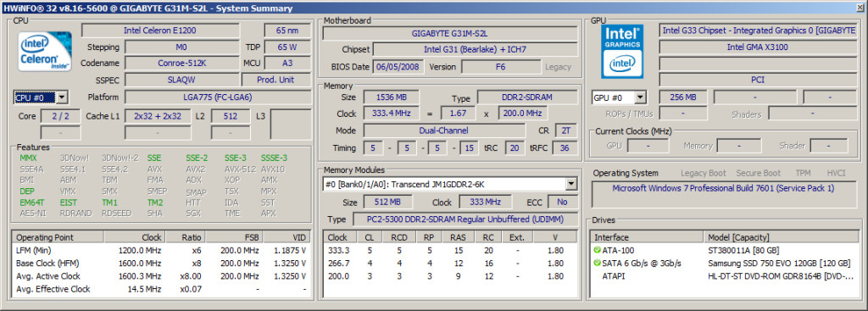Click the Legacy BIOS label
The image size is (868, 311).
coord(558,67)
